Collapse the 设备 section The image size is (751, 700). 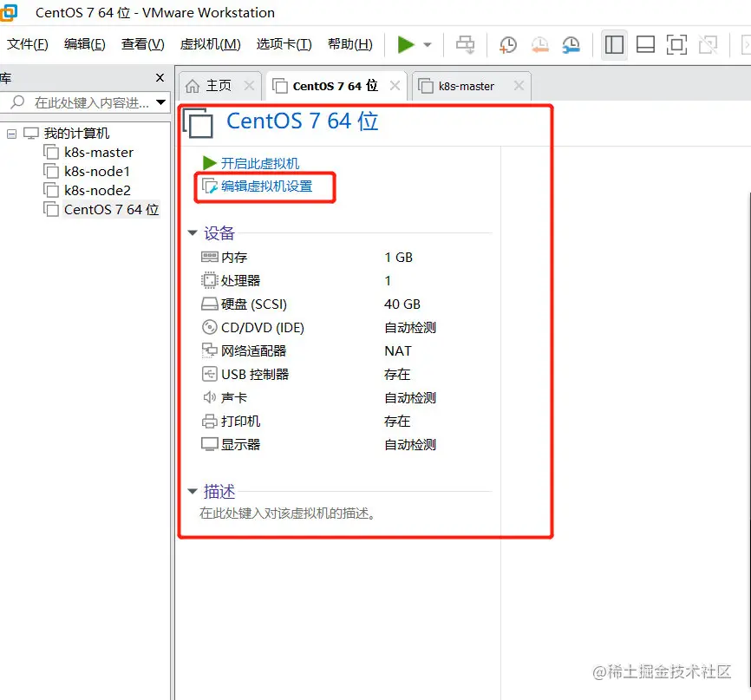(x=192, y=232)
